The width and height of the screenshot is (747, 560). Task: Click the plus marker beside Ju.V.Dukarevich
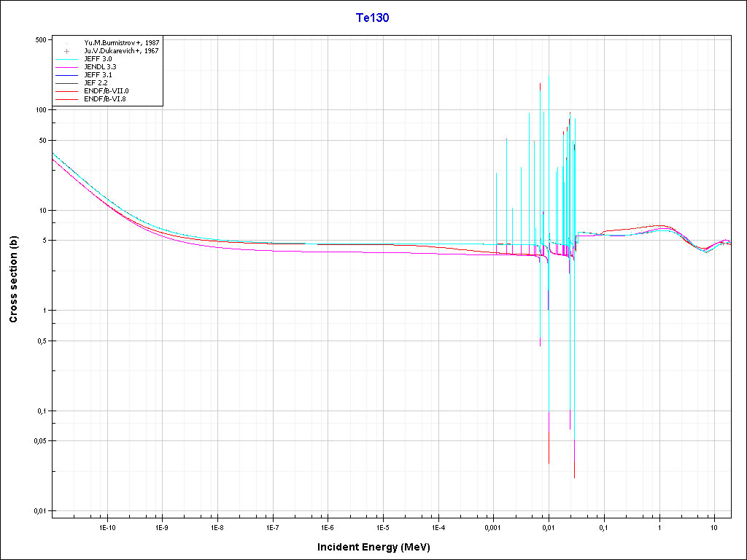pos(66,51)
